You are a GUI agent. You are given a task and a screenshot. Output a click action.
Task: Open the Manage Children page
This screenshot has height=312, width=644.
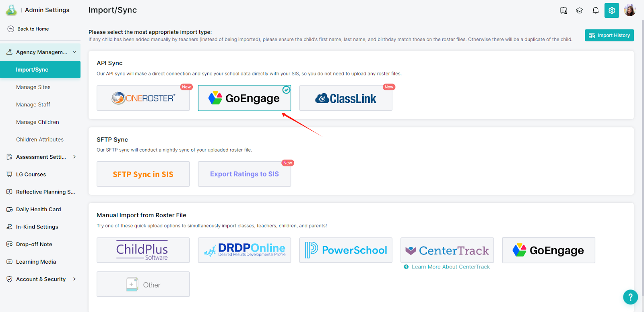(37, 122)
